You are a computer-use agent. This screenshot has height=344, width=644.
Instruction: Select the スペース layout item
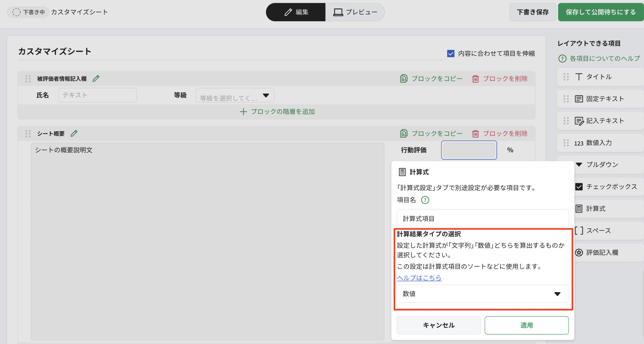pyautogui.click(x=609, y=231)
